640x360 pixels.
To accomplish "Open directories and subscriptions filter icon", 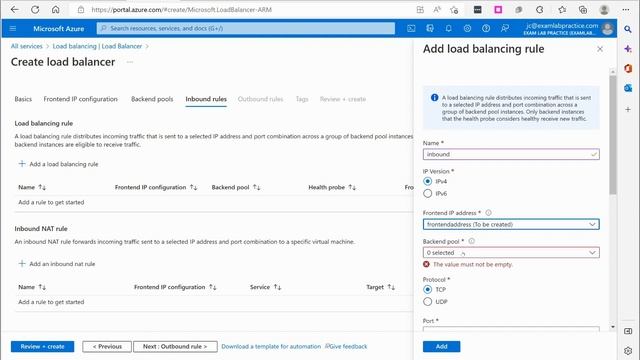I will click(x=430, y=28).
